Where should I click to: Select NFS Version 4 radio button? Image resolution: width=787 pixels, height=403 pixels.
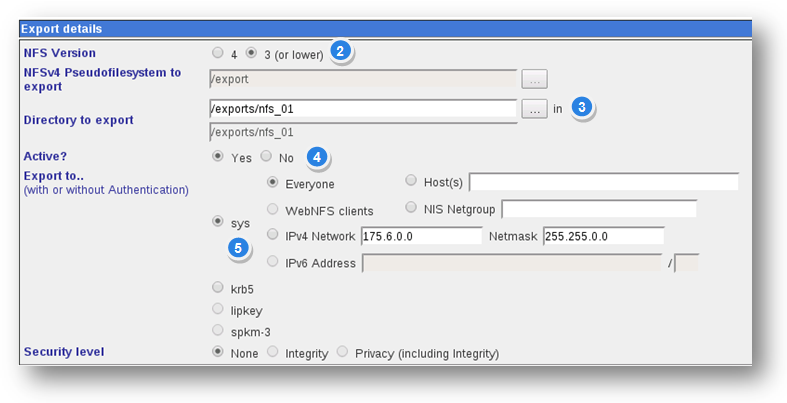point(217,54)
